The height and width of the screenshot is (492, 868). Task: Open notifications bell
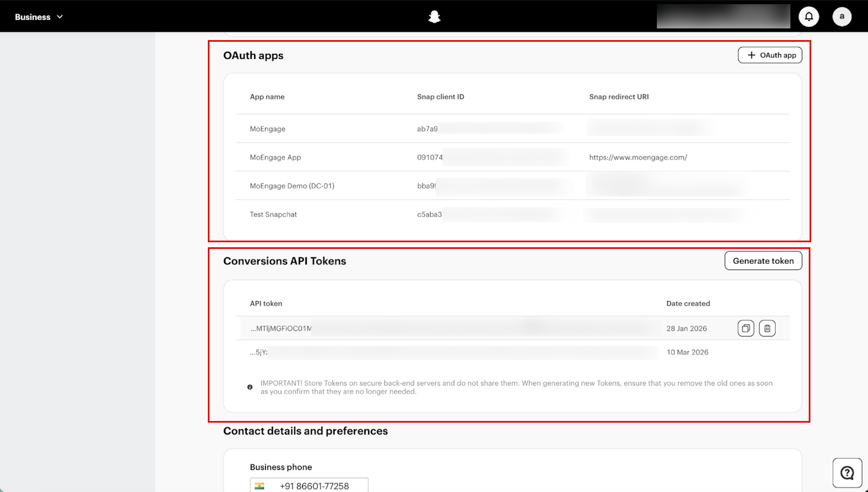(x=809, y=17)
